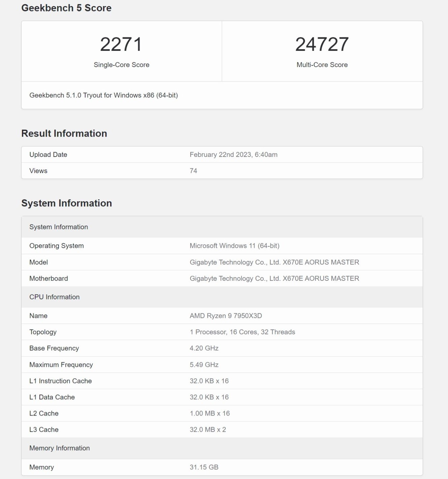448x479 pixels.
Task: Click the Multi-Core Score value 24727
Action: [x=322, y=44]
